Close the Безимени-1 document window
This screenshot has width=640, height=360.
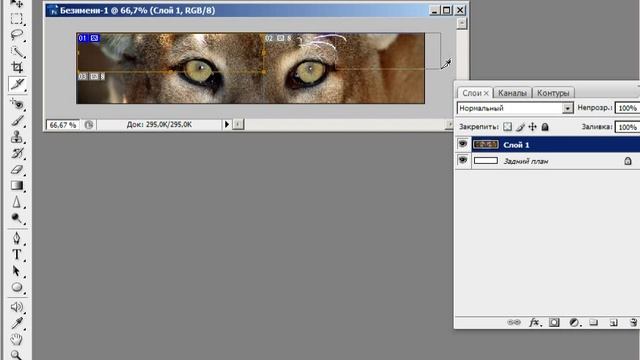click(460, 10)
